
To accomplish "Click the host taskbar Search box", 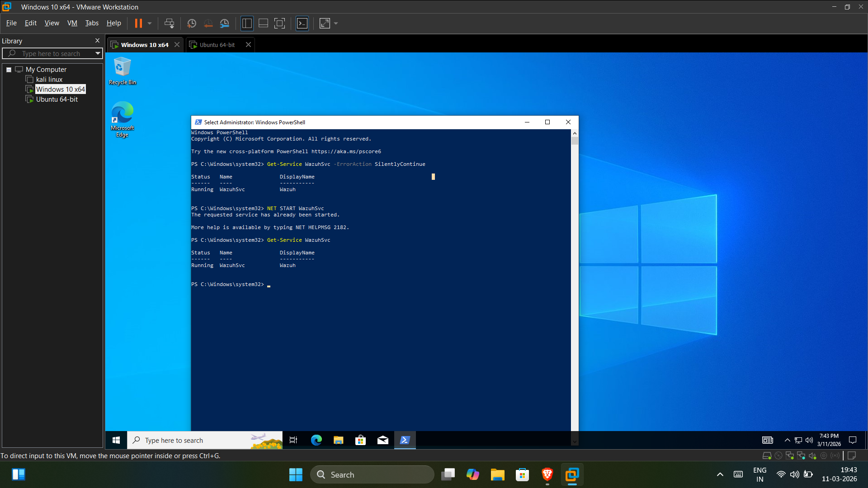I will 372,474.
